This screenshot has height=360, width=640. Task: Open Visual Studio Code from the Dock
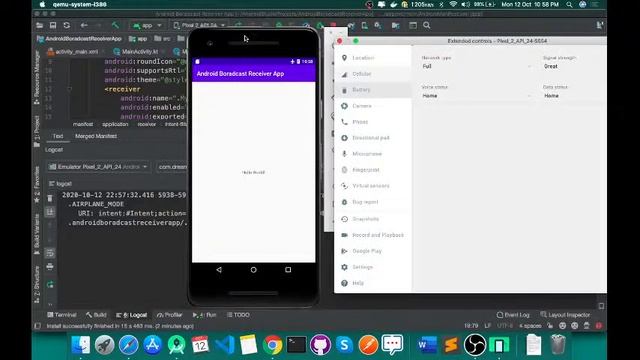[224, 345]
